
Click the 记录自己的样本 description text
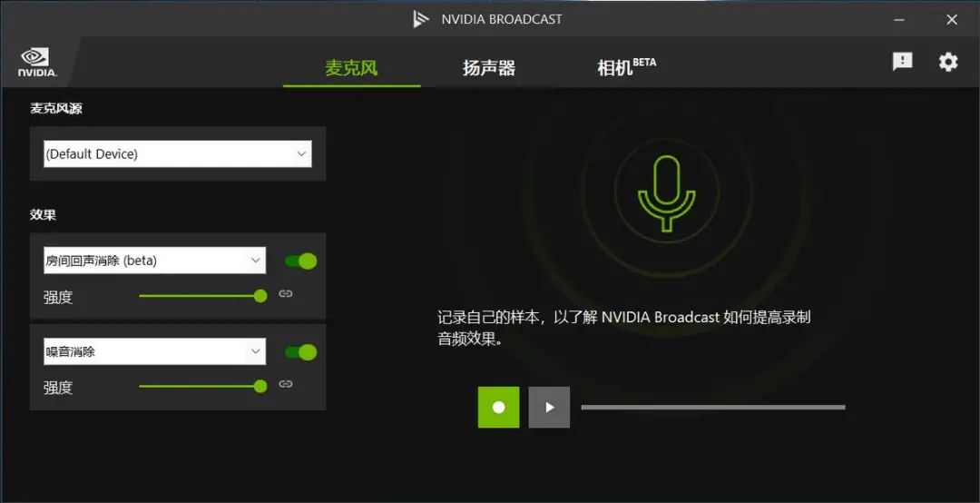(623, 328)
